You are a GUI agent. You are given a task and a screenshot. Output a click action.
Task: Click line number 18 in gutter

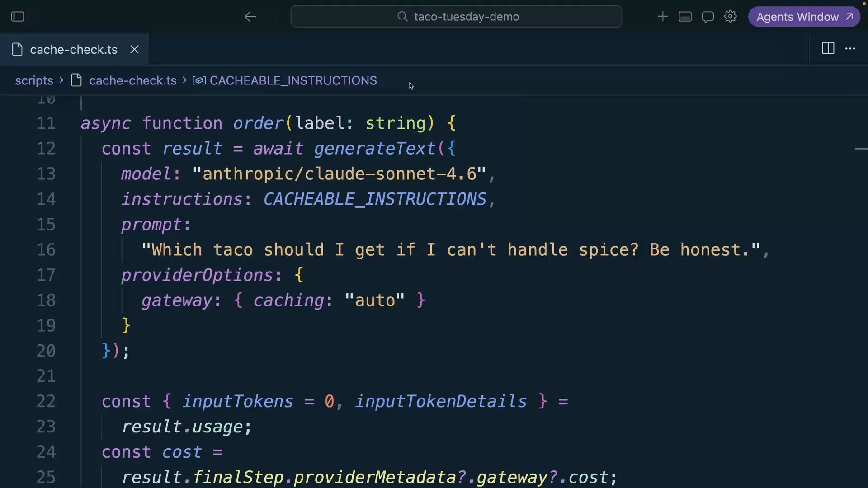pyautogui.click(x=46, y=300)
